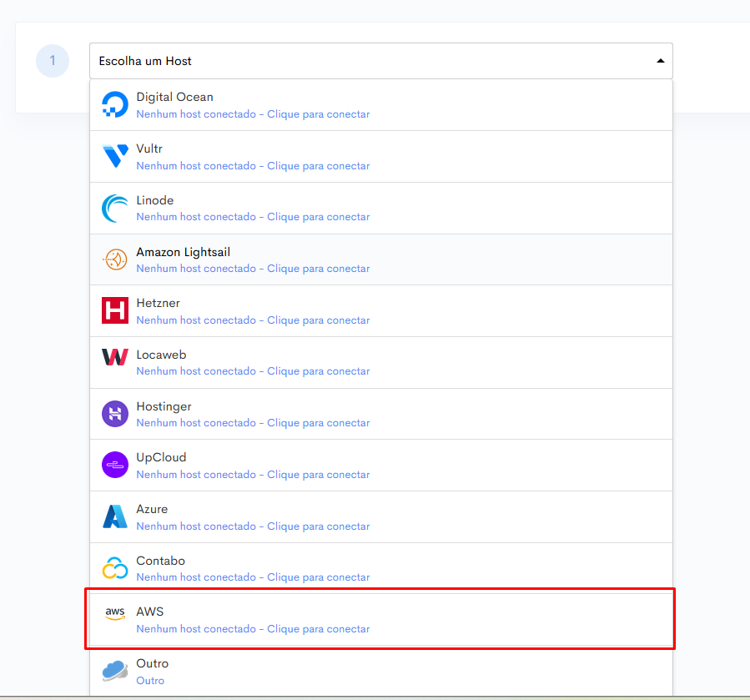The height and width of the screenshot is (700, 750).
Task: Select Contabo from host list
Action: click(381, 568)
